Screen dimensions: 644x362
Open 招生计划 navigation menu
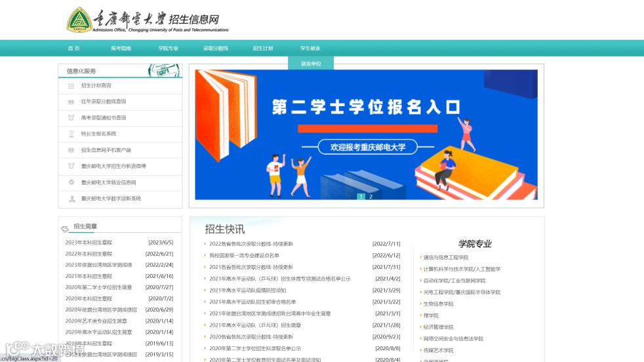(263, 48)
